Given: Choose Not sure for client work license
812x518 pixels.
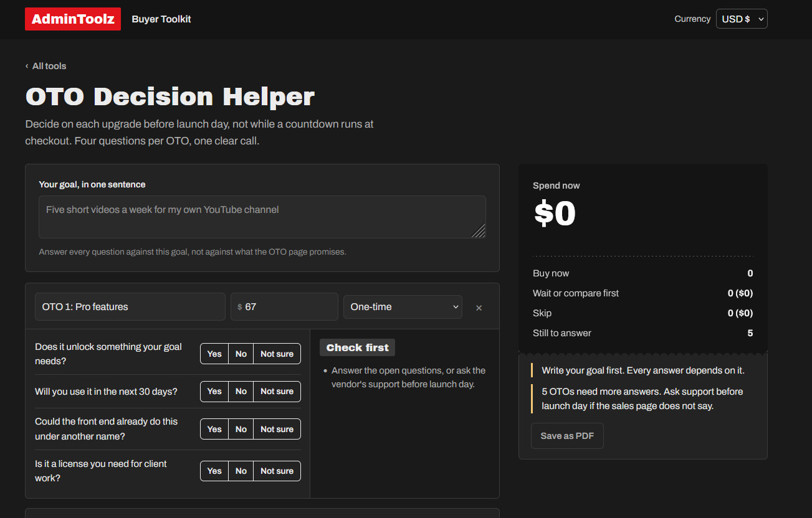Looking at the screenshot, I should coord(277,471).
